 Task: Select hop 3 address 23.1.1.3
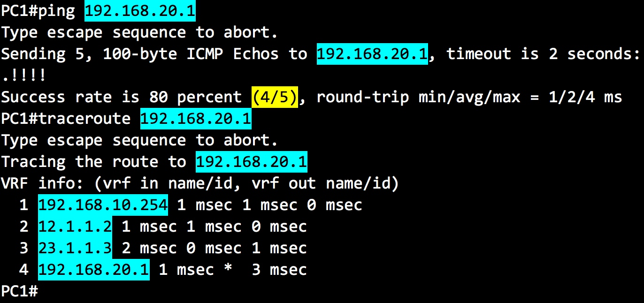click(x=75, y=248)
